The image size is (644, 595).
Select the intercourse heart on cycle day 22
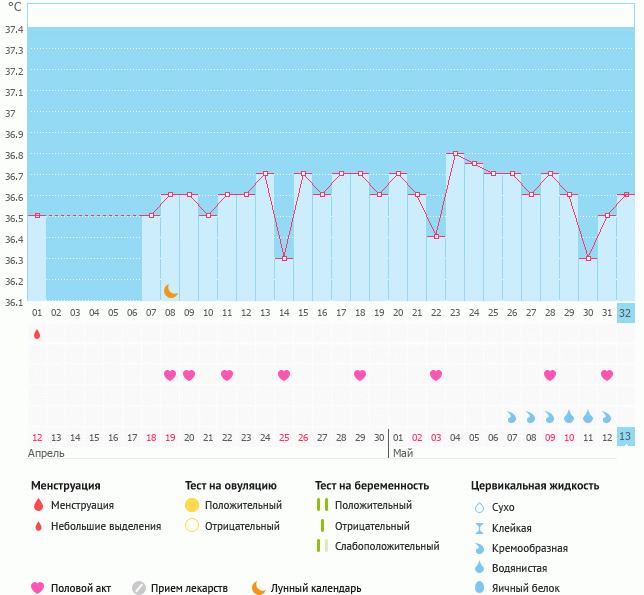[x=436, y=375]
